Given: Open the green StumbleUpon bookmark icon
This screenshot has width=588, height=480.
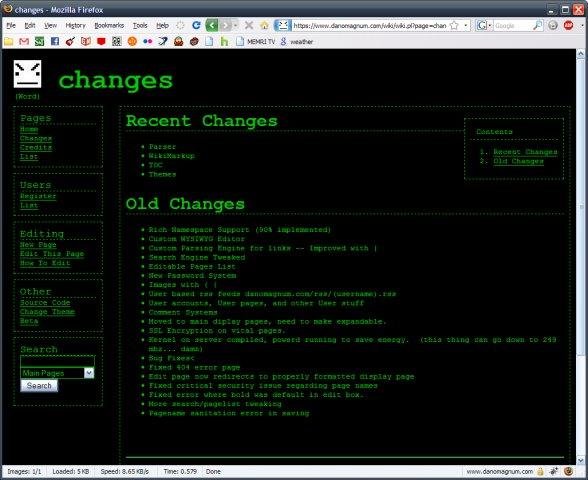Looking at the screenshot, I should (x=39, y=42).
